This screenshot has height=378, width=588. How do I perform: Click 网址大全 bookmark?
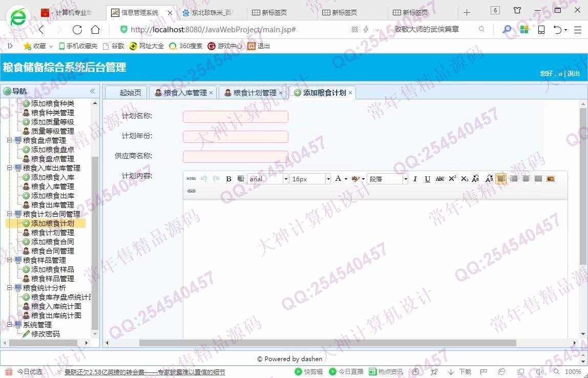point(146,46)
